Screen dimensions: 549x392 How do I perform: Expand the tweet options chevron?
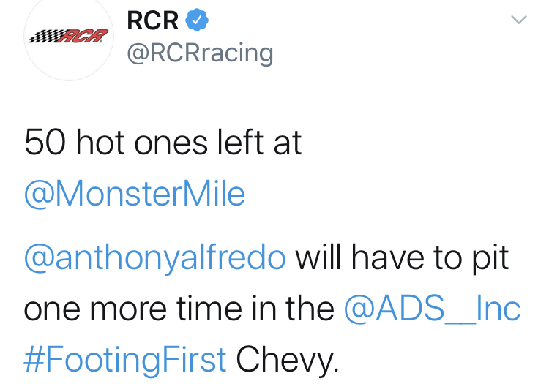coord(518,20)
